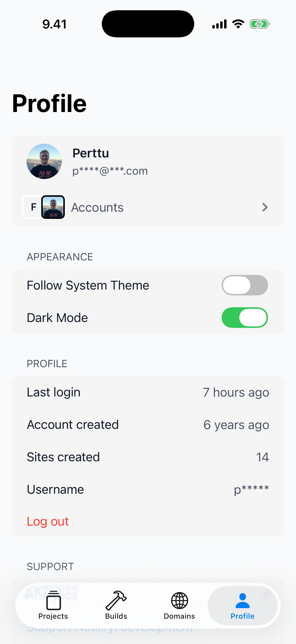Image resolution: width=296 pixels, height=644 pixels.
Task: Toggle Dark Mode switch off then check theme
Action: (244, 317)
